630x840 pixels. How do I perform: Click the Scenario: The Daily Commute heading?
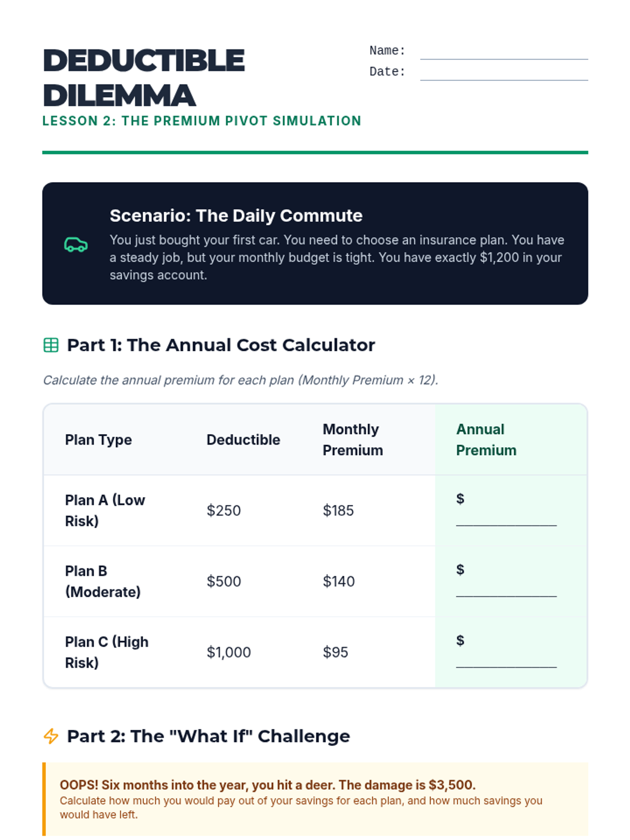pos(236,216)
